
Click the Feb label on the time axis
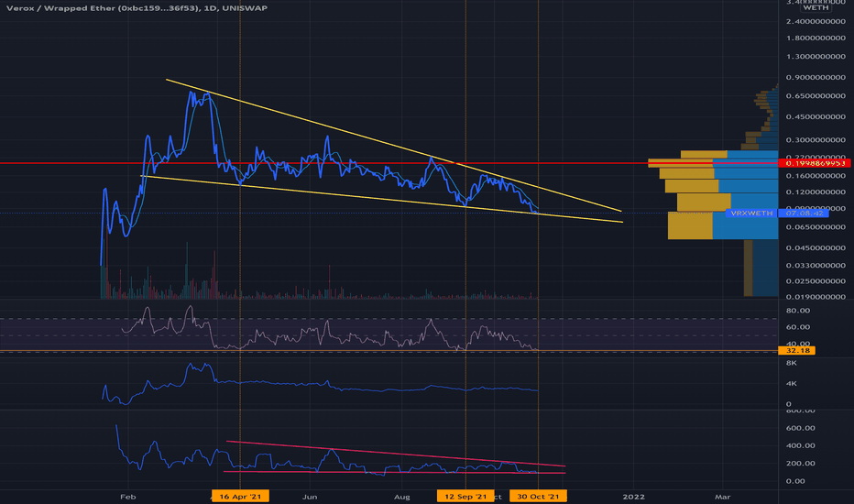click(127, 497)
